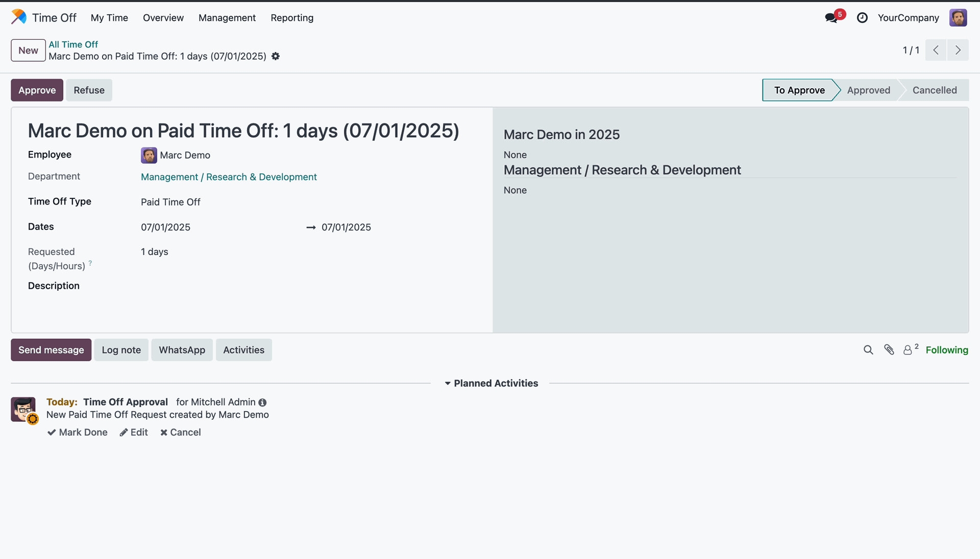Click the search magnifier icon in chatter
Screen dimensions: 980x559
pos(868,350)
